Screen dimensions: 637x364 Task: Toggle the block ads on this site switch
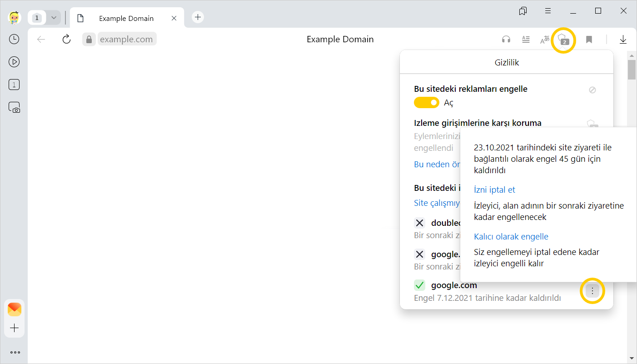426,103
